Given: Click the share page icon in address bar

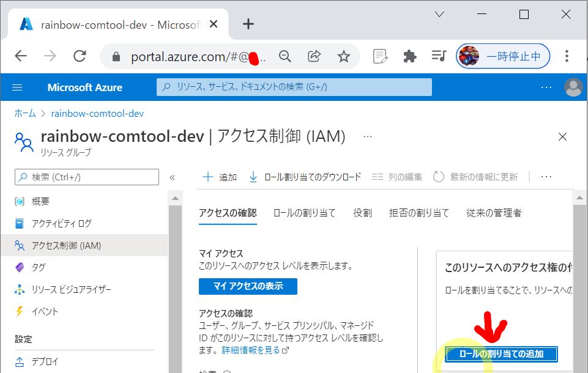Looking at the screenshot, I should tap(314, 57).
